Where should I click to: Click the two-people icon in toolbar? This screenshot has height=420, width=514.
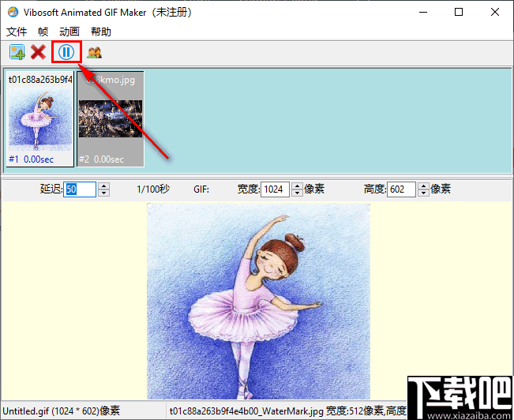coord(94,52)
